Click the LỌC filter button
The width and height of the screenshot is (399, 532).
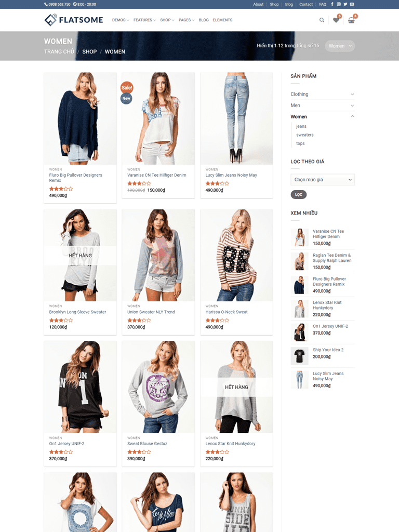tap(299, 194)
